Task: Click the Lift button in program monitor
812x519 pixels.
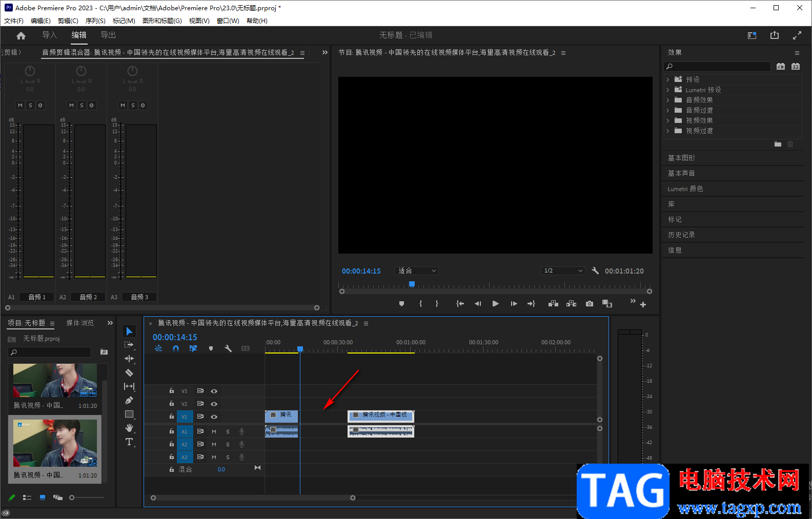Action: point(553,304)
